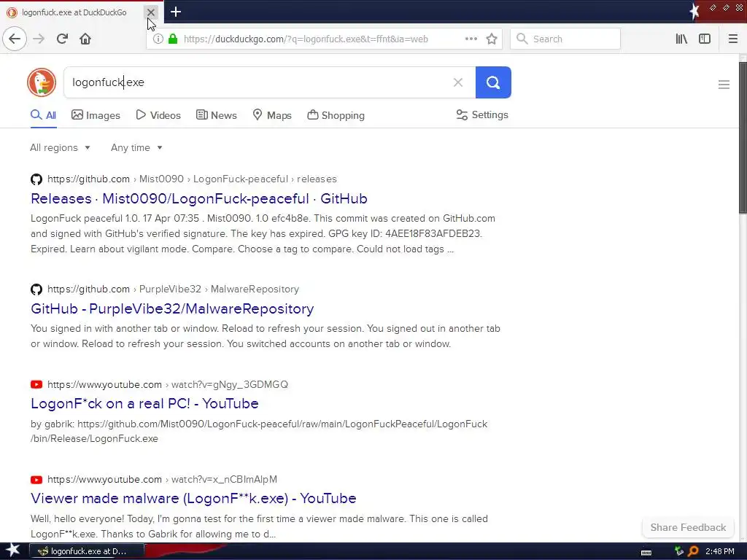This screenshot has height=560, width=747.
Task: Click the forward navigation arrow
Action: [39, 39]
